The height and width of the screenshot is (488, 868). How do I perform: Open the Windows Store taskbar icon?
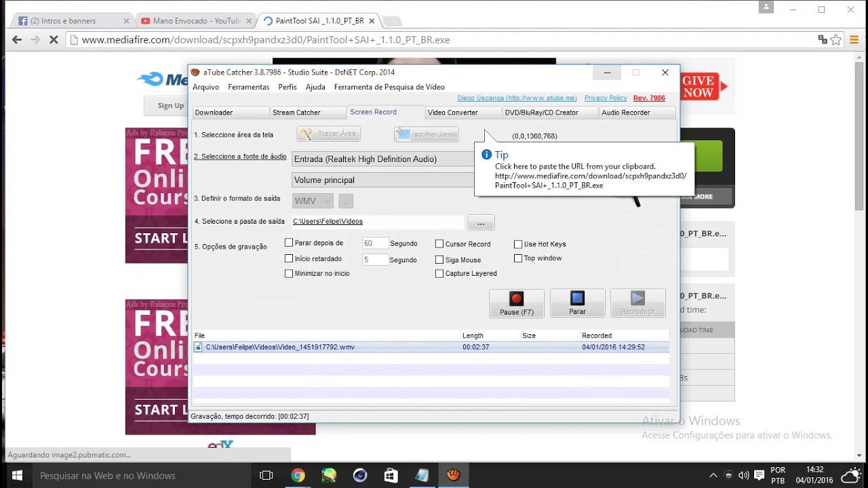391,476
